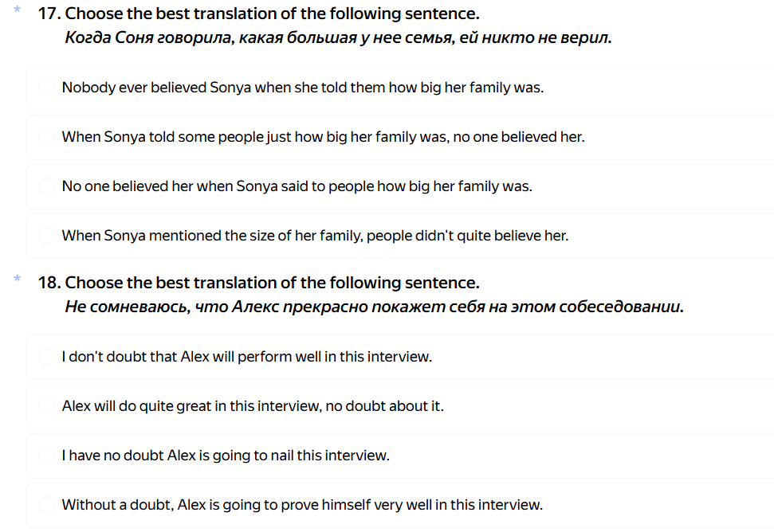
Task: Choose "Alex will do quite great in this interview"
Action: (46, 406)
